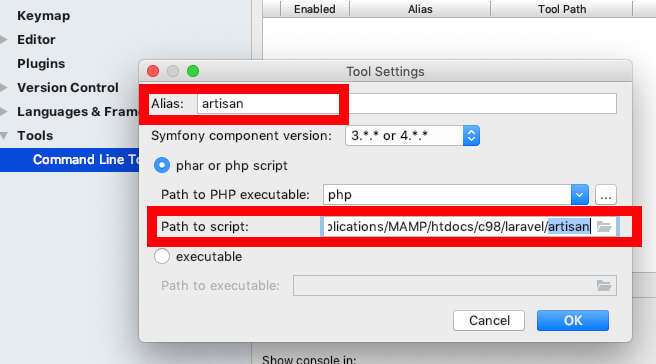Click the Cancel button

tap(489, 320)
